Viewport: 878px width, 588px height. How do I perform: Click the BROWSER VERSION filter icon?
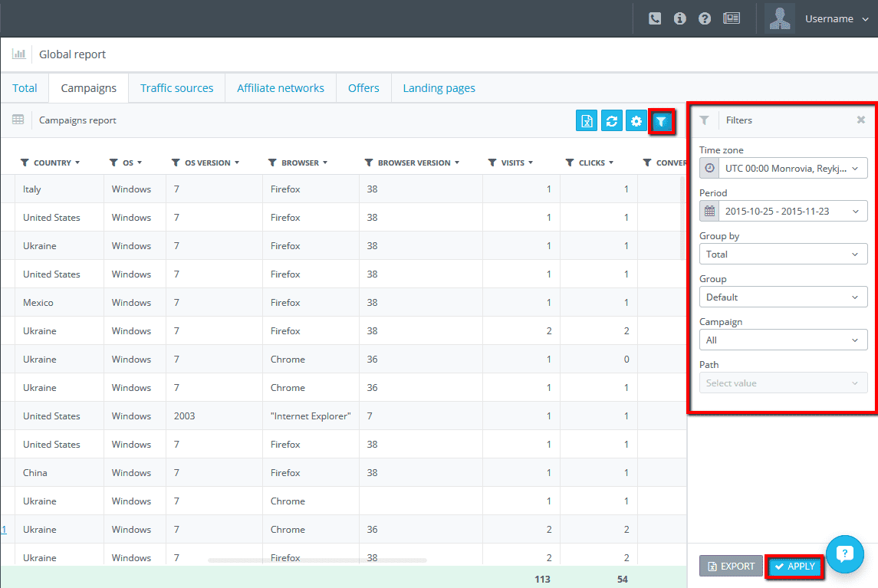coord(369,163)
